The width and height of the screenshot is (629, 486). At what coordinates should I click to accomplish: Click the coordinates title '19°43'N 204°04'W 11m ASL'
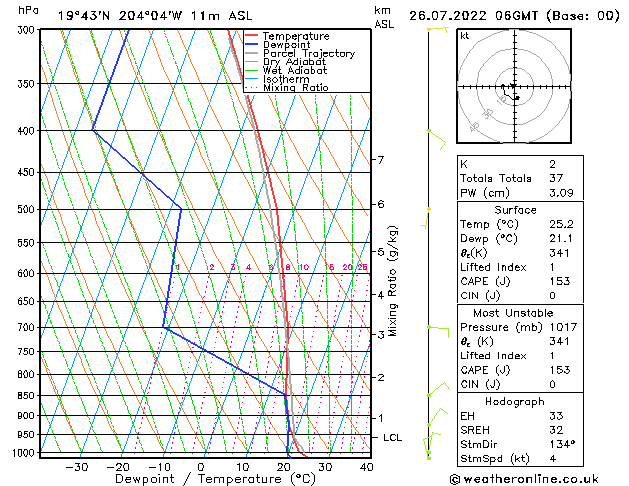(155, 16)
